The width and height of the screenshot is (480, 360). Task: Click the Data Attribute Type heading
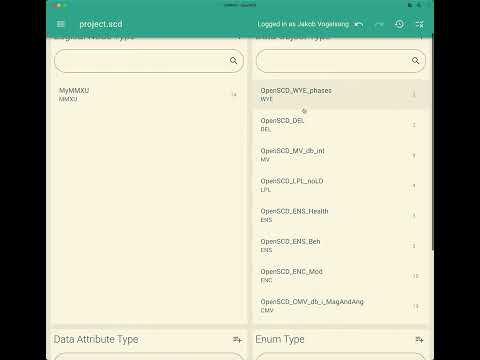tap(96, 339)
